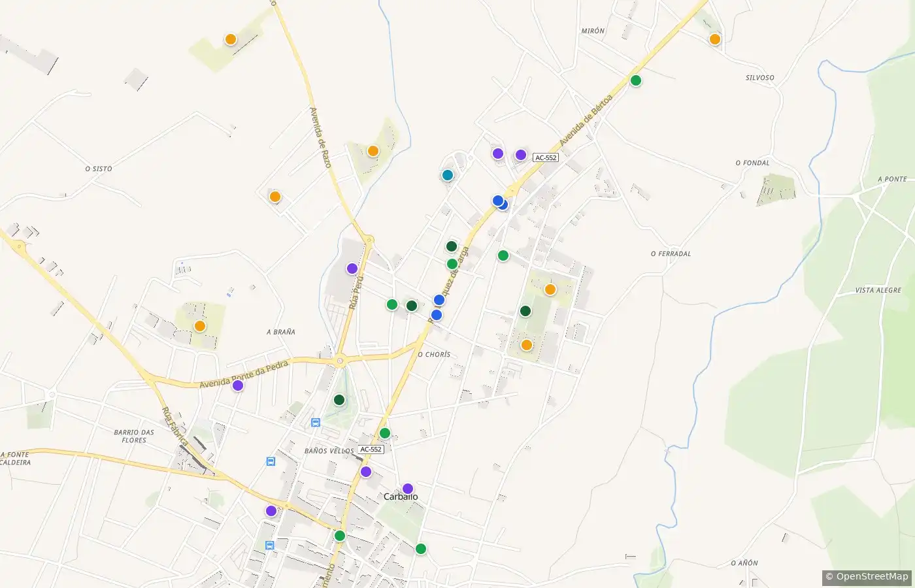The image size is (915, 588).
Task: Select the purple marker on Rúa Perú
Action: [x=352, y=269]
